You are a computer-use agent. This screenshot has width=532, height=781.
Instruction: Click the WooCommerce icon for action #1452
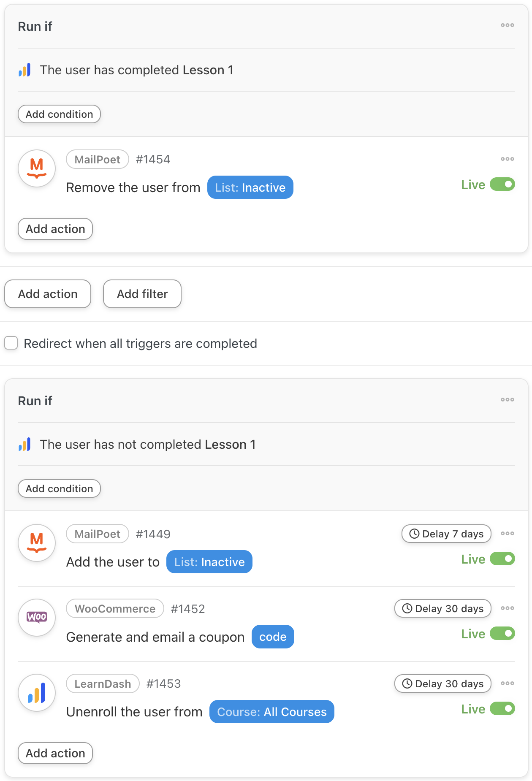click(37, 618)
